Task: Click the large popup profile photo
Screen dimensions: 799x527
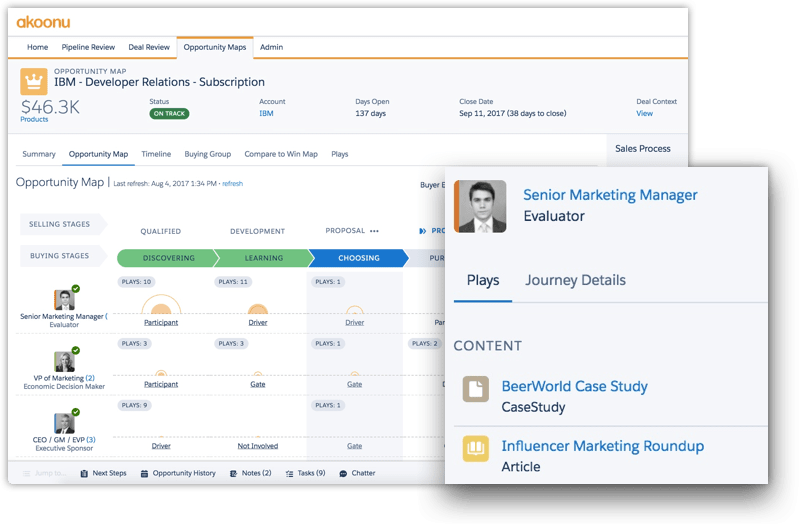Action: point(480,206)
